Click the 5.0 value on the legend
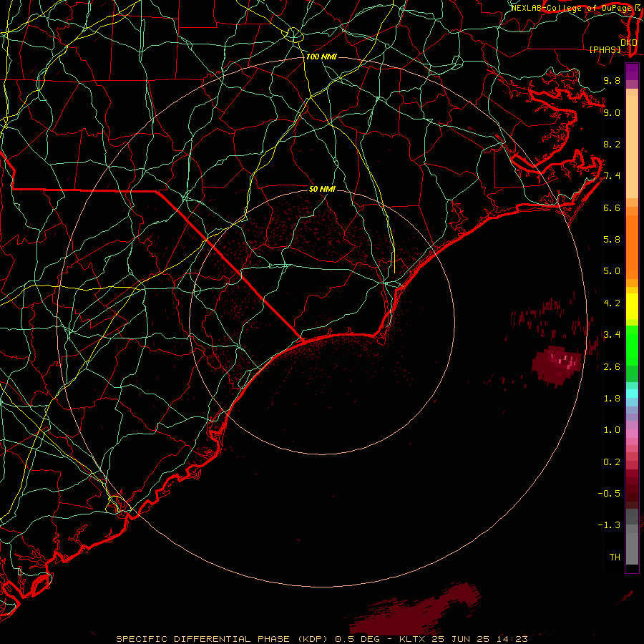Screen dimensions: 644x644 point(612,271)
